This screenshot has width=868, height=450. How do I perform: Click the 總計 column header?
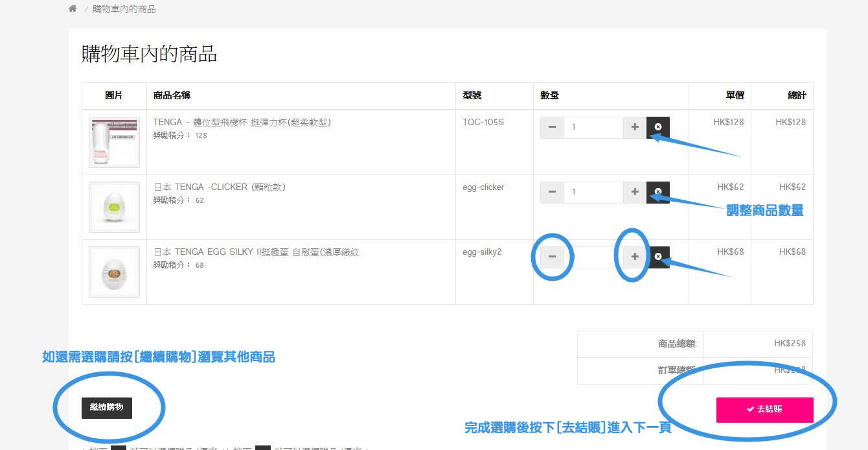tap(797, 95)
